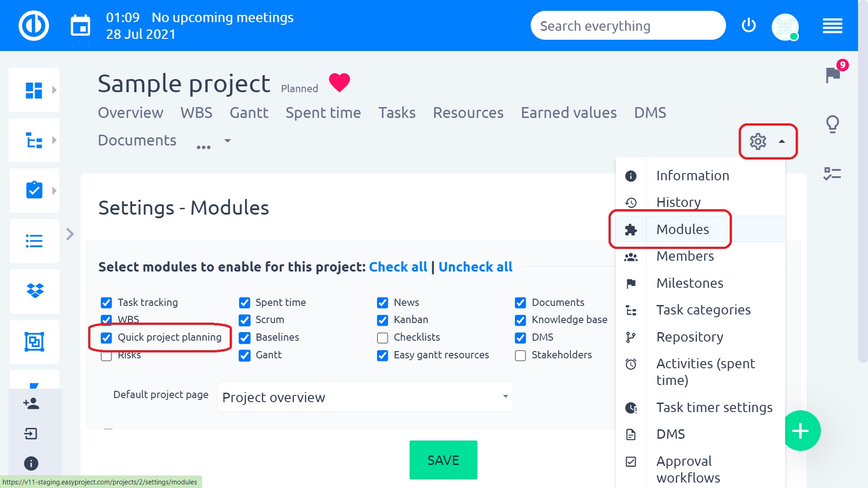Select Members from settings menu

coord(685,256)
